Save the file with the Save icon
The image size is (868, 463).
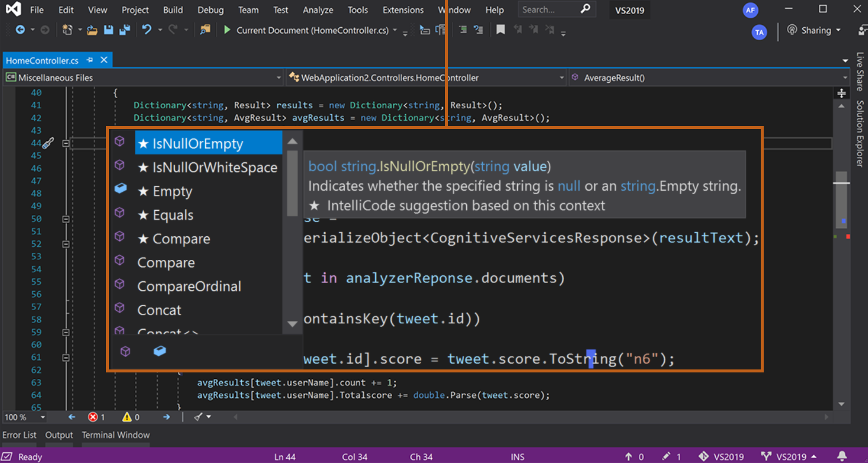tap(108, 30)
